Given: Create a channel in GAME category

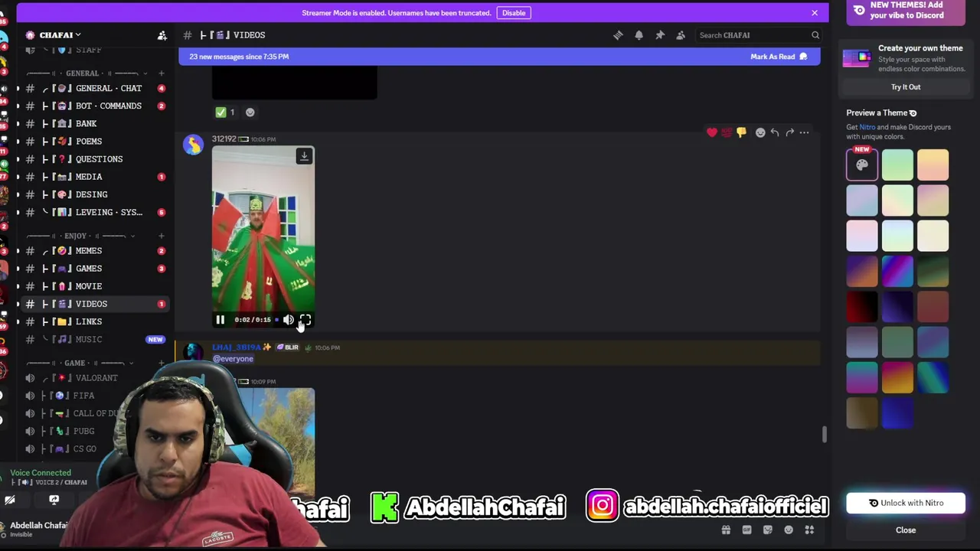Looking at the screenshot, I should [161, 363].
